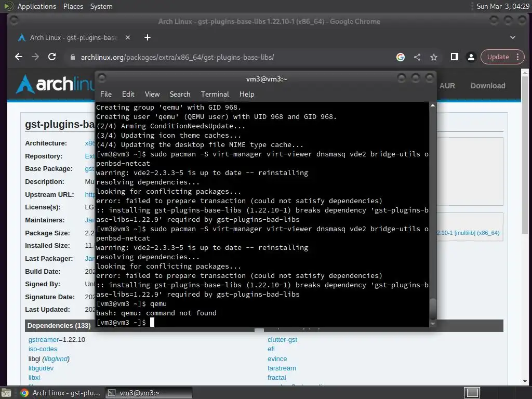Click the terminal scrollbar down arrow
Viewport: 532px width, 399px height.
pos(433,324)
